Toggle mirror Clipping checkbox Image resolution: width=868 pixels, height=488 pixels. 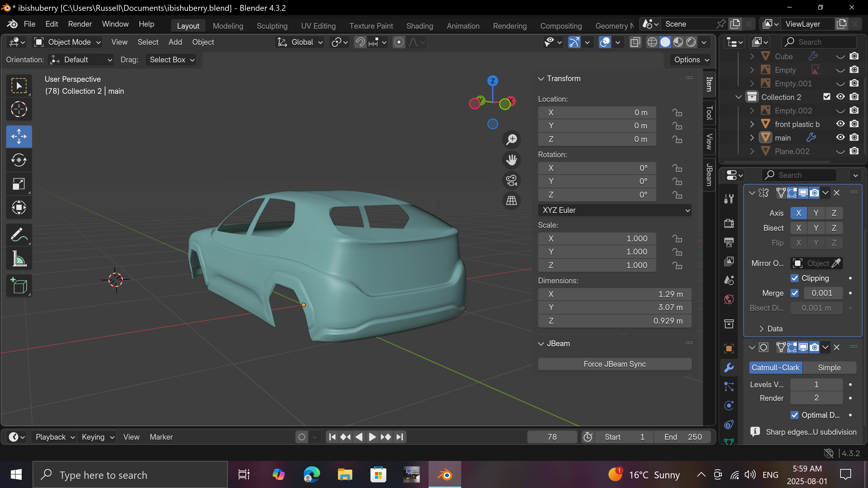(794, 278)
